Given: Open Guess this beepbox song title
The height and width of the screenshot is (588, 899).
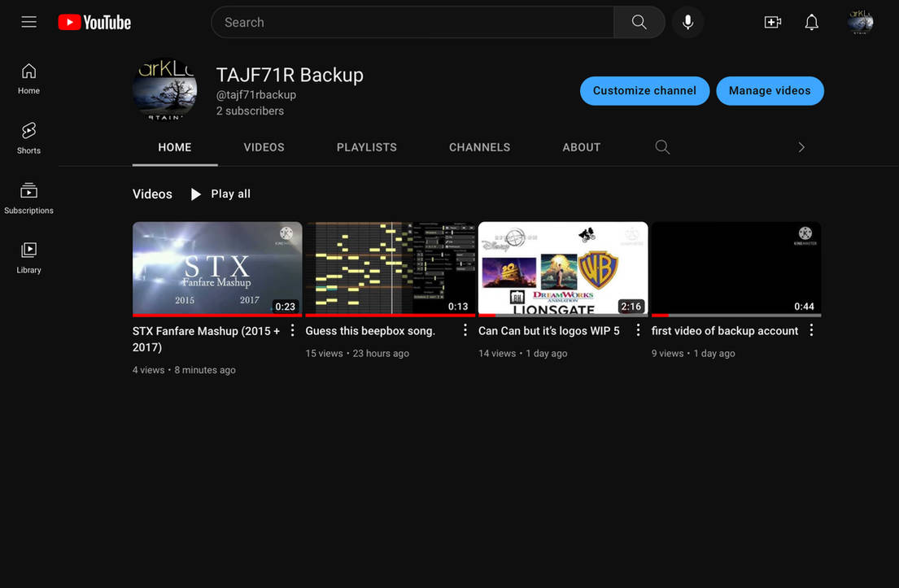Looking at the screenshot, I should click(370, 331).
